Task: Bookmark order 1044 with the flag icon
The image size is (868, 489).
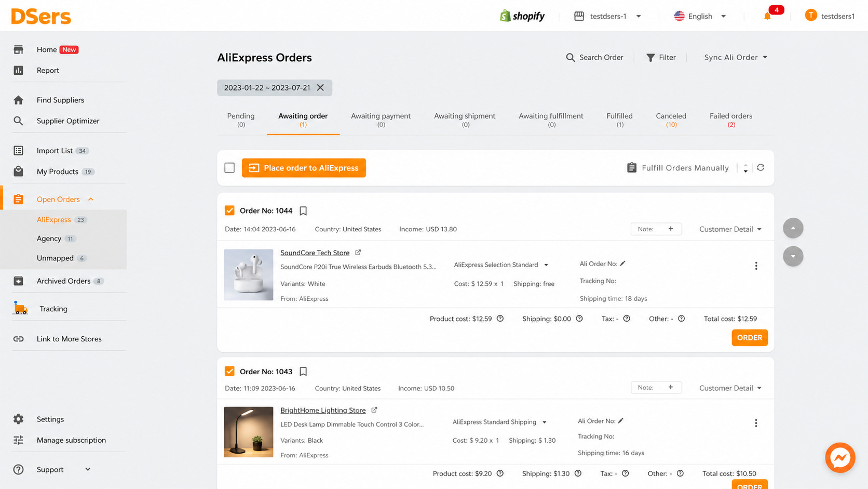Action: coord(304,211)
